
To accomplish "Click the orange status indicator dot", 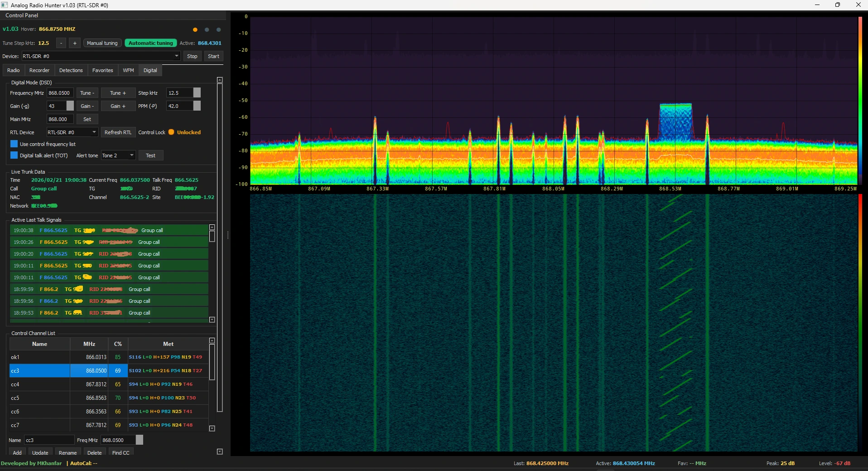I will click(195, 29).
